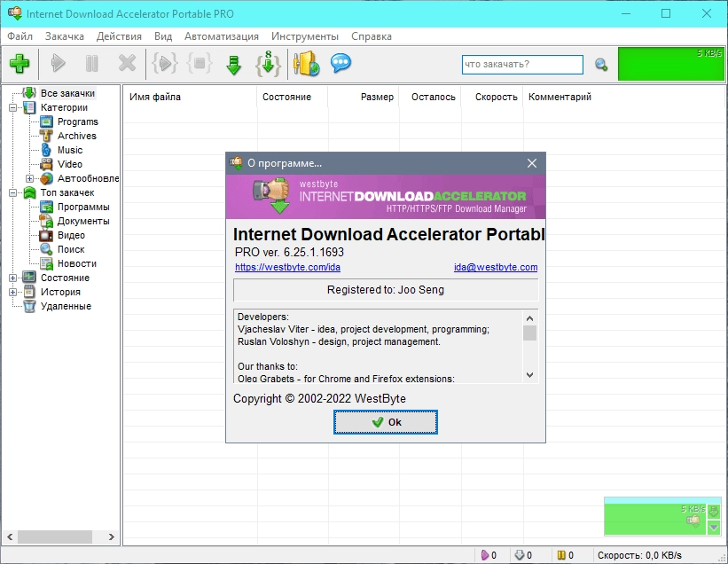Screen dimensions: 728x564
Task: Expand the Состояние tree node
Action: pos(13,278)
